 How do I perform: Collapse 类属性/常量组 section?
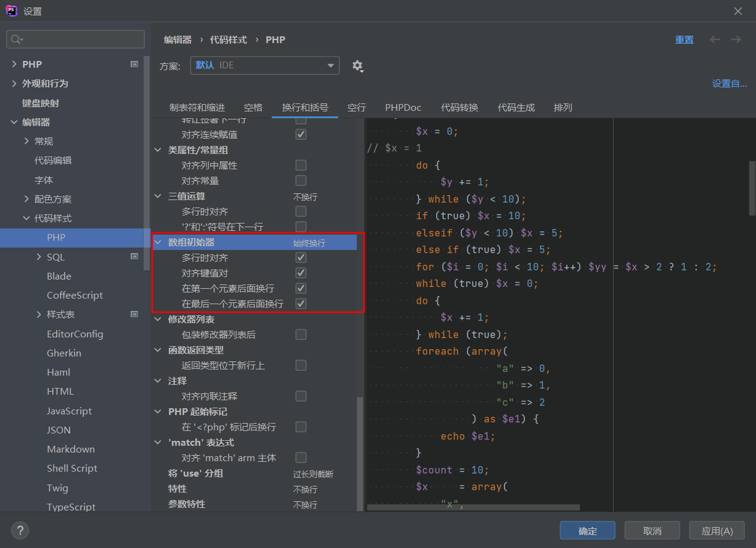point(159,150)
